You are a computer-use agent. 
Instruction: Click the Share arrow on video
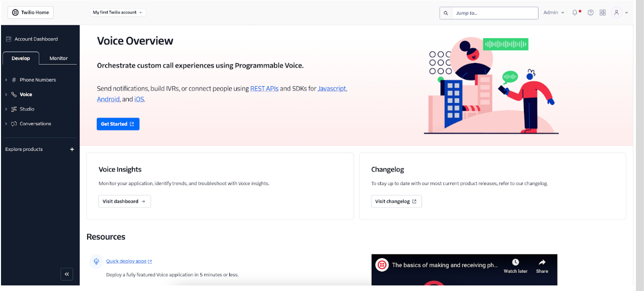coord(542,263)
